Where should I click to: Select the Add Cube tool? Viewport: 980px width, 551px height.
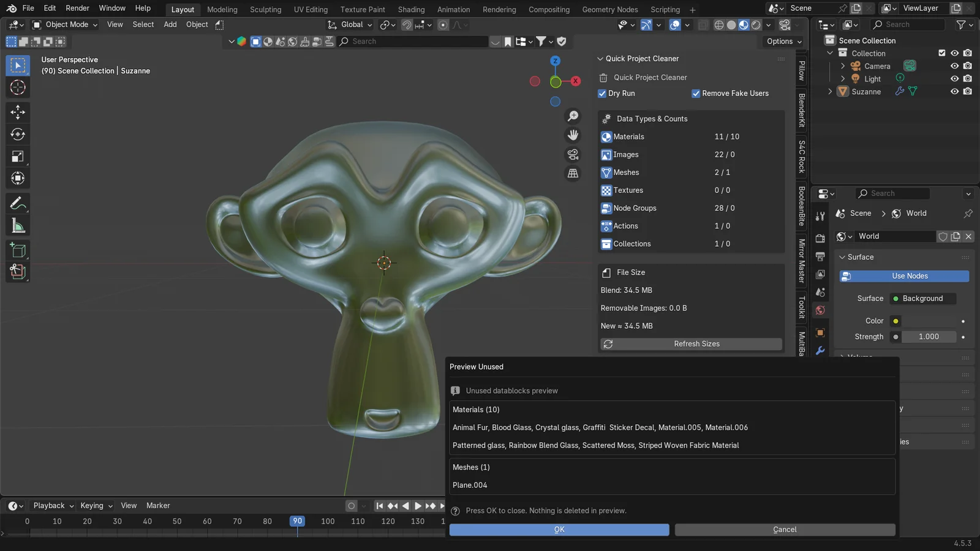18,250
